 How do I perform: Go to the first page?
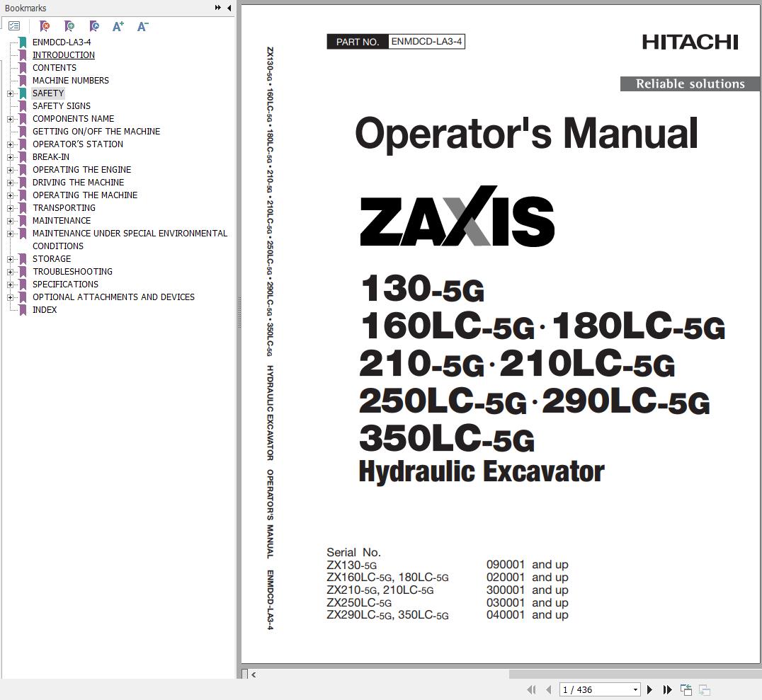click(x=531, y=689)
